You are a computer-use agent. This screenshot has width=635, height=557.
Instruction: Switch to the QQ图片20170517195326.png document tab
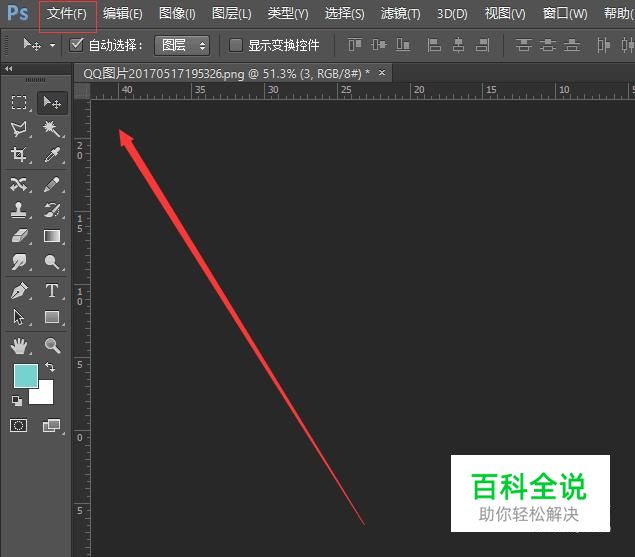pos(226,73)
